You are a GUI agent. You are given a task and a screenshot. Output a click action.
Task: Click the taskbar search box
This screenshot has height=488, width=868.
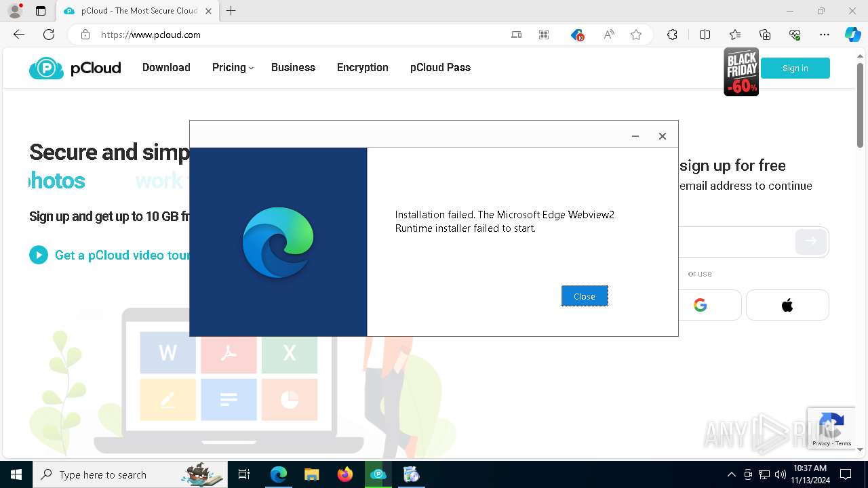point(130,474)
